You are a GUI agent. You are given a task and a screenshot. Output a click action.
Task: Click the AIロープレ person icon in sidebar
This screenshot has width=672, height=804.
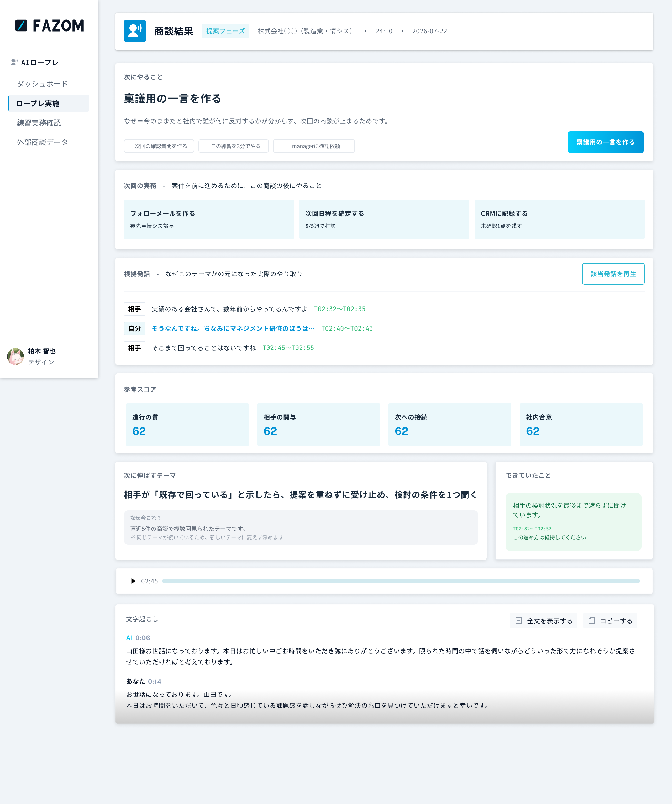(x=14, y=62)
